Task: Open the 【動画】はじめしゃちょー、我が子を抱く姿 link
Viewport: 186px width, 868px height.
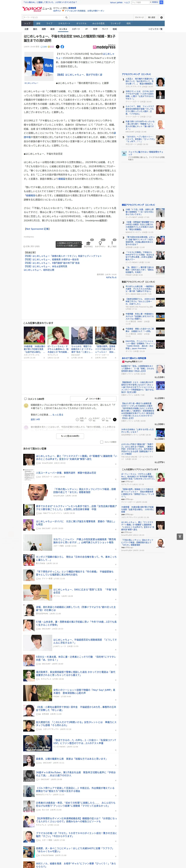Action: click(x=79, y=75)
